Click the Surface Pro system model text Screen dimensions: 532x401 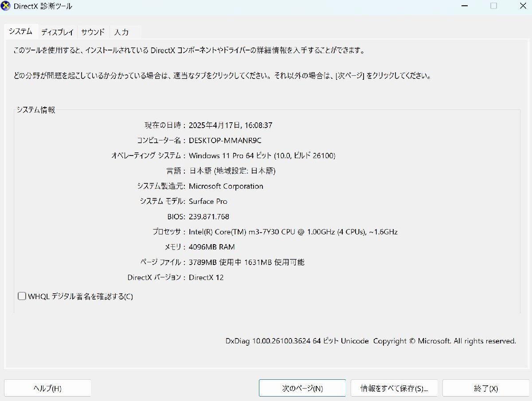[x=208, y=201]
